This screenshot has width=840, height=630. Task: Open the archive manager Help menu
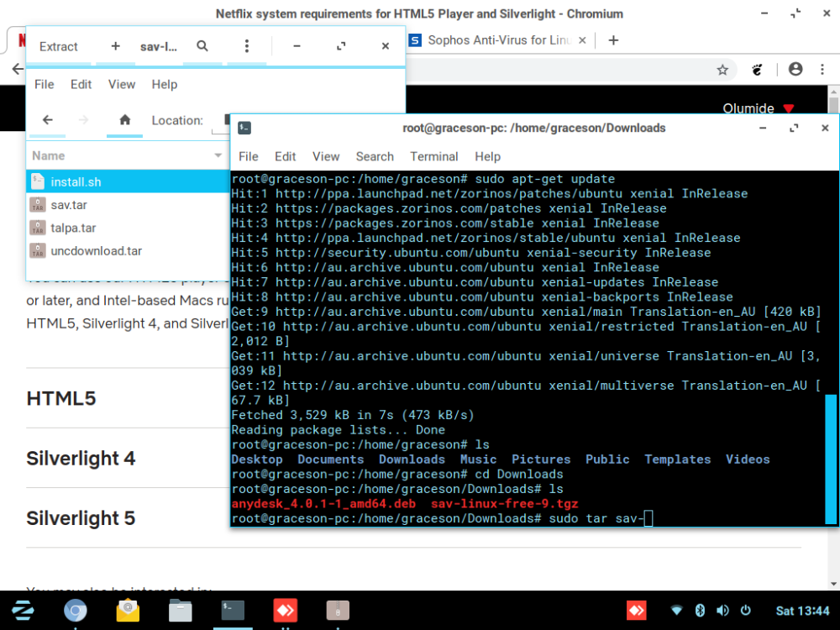tap(164, 85)
